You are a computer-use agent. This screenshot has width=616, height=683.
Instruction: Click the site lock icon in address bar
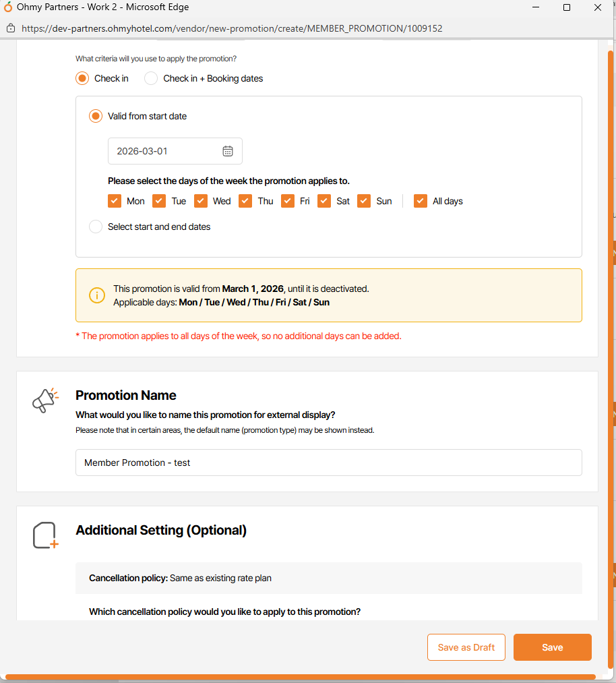10,29
